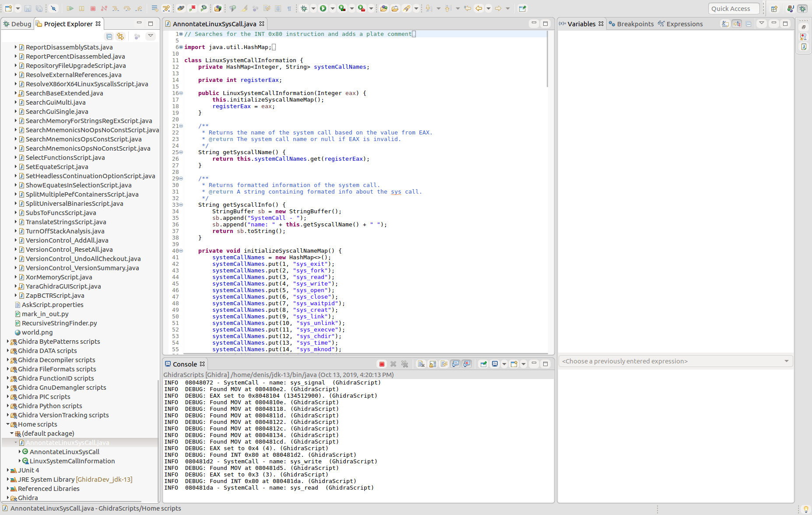Click the Clear Console icon
Image resolution: width=812 pixels, height=515 pixels.
click(421, 364)
